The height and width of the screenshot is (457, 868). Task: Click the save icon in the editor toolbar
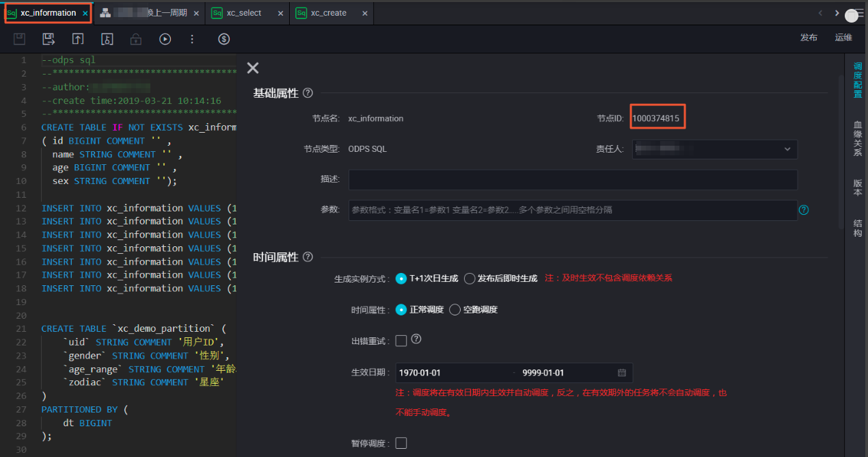(x=19, y=39)
